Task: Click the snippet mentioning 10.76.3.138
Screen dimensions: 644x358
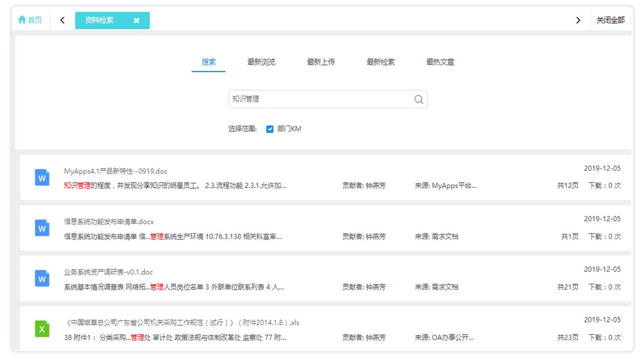Action: (x=173, y=236)
